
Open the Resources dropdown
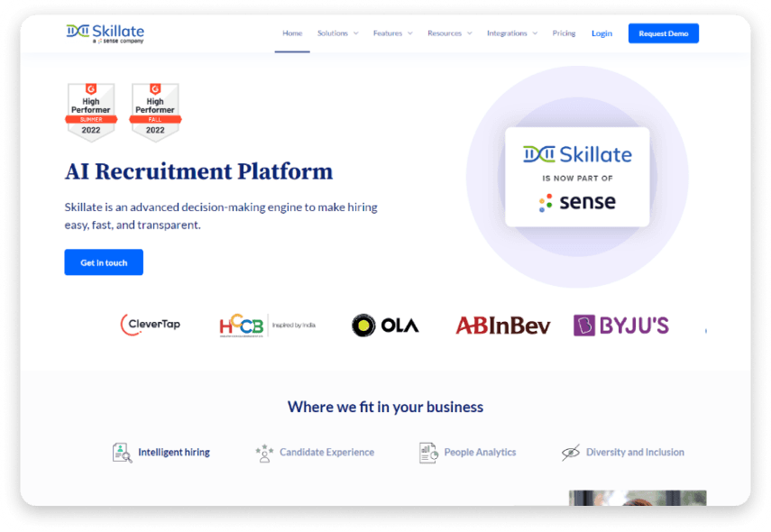click(x=445, y=32)
